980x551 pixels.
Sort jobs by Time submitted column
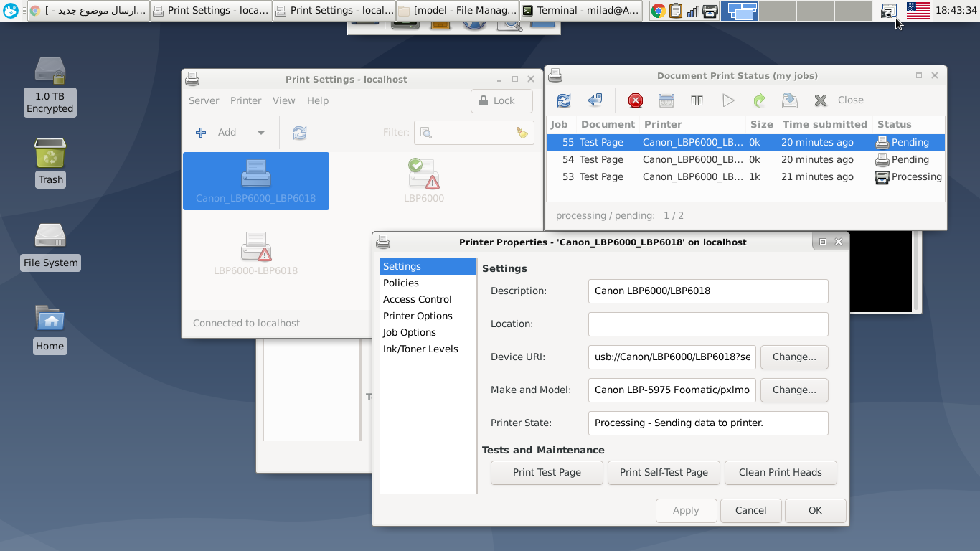click(x=824, y=124)
